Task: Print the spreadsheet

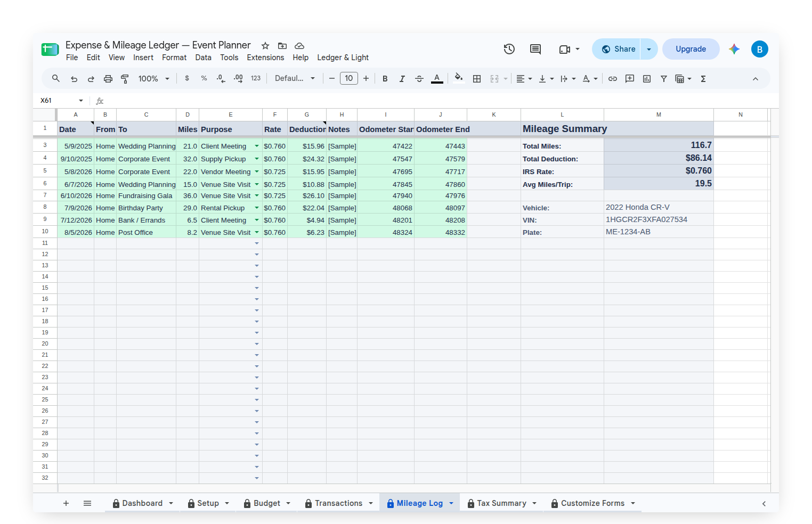Action: click(x=108, y=79)
